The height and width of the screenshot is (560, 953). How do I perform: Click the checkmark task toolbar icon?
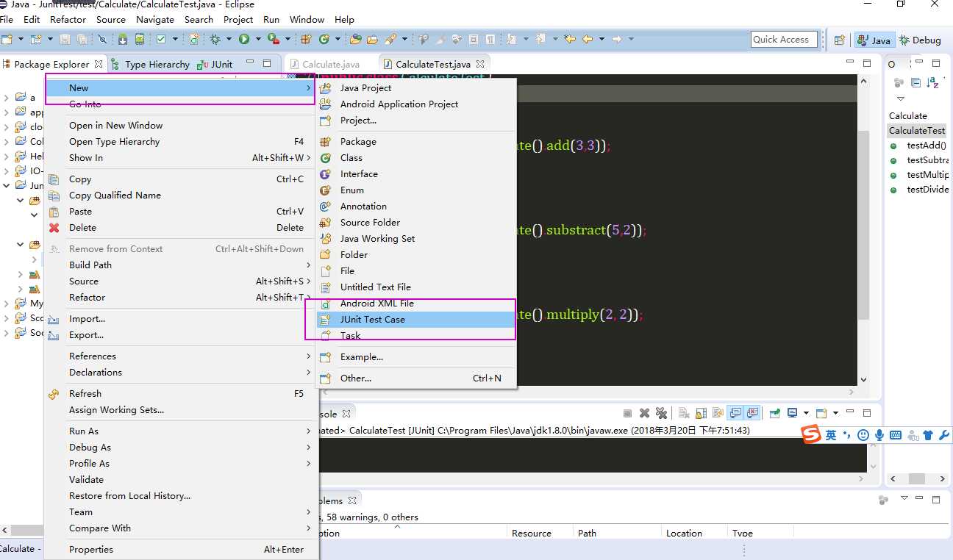[x=161, y=39]
